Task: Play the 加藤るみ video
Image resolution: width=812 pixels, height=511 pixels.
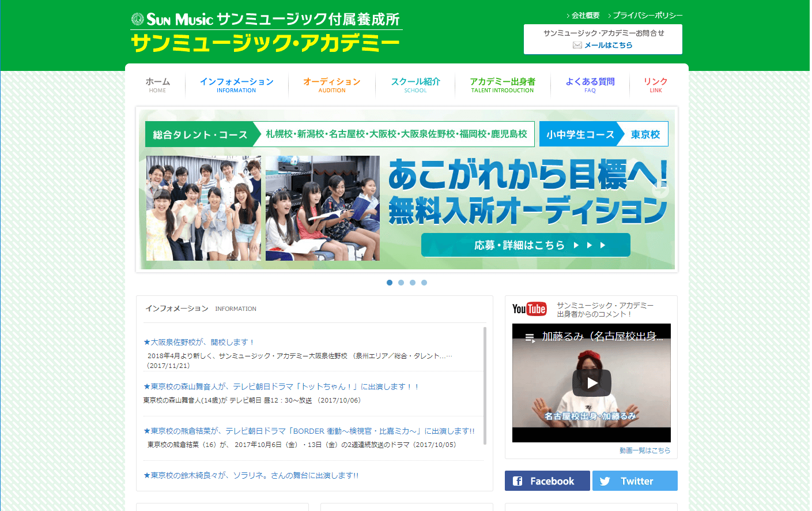Action: [x=591, y=383]
